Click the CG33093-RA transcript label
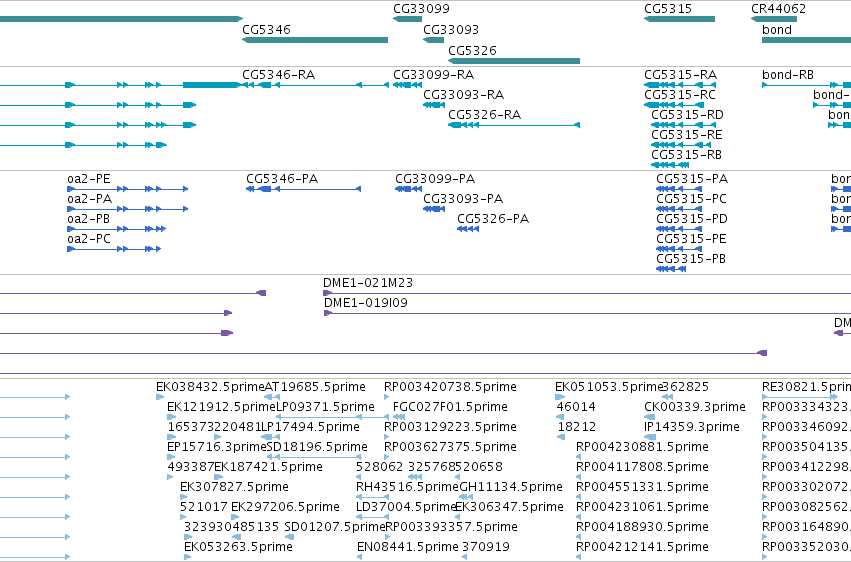This screenshot has height=562, width=851. [463, 95]
